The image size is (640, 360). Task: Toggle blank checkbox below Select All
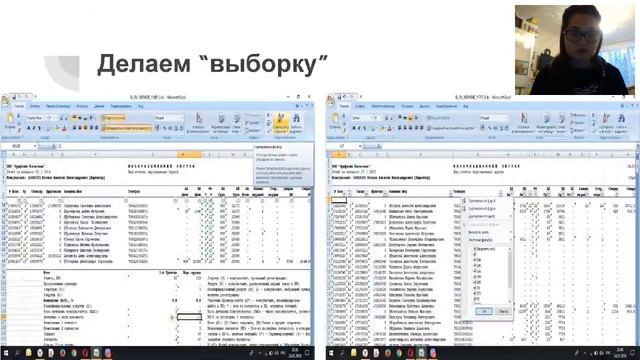pyautogui.click(x=475, y=254)
